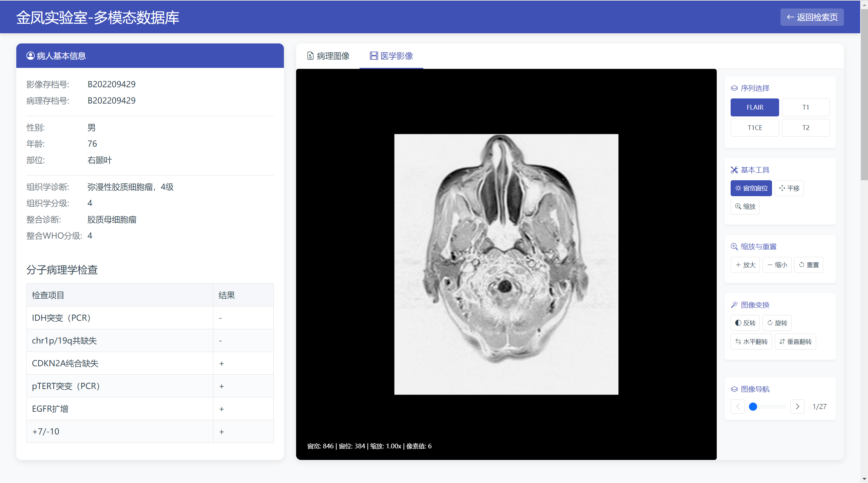Image resolution: width=868 pixels, height=483 pixels.
Task: Activate the 窗宽窗位 window-level tool
Action: (x=751, y=188)
